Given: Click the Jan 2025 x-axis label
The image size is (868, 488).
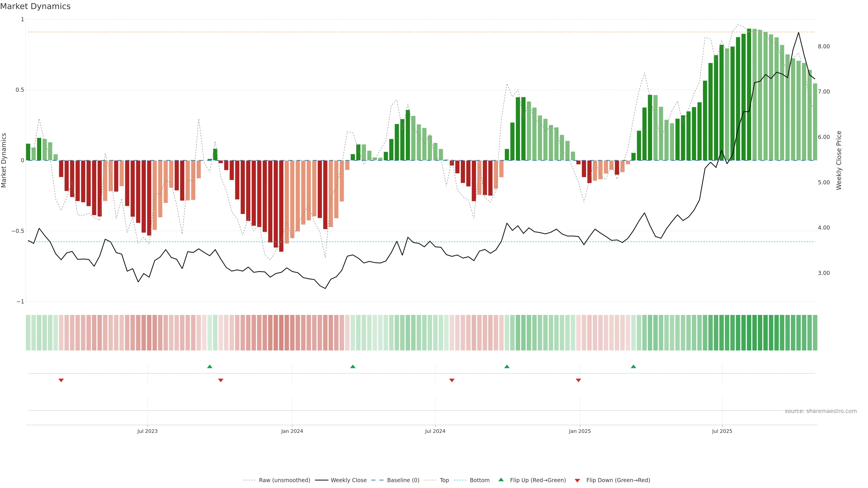Looking at the screenshot, I should pos(580,431).
